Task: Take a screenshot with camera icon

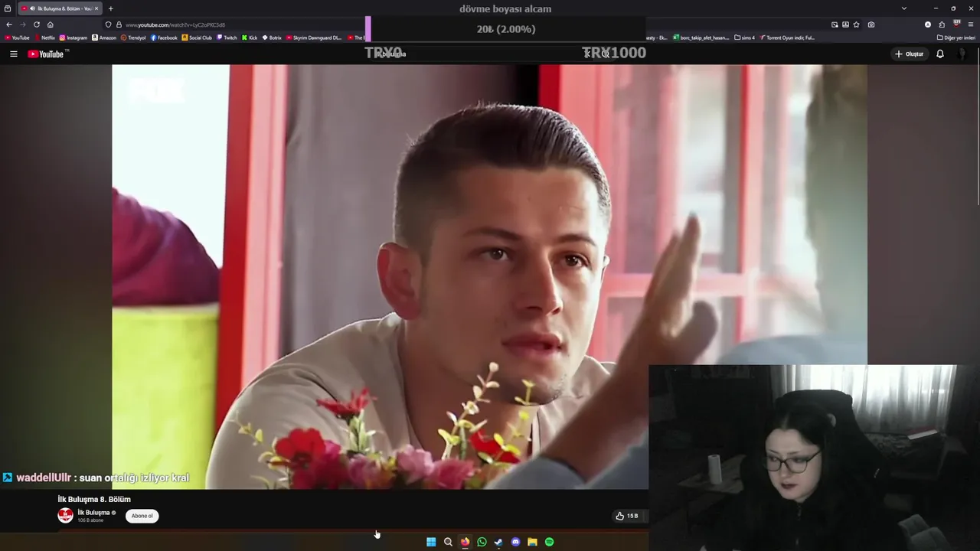Action: pos(871,24)
